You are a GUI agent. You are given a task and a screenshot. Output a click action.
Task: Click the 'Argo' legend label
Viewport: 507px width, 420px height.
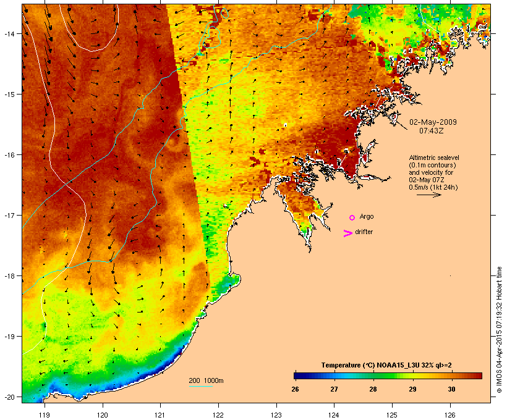tap(367, 216)
